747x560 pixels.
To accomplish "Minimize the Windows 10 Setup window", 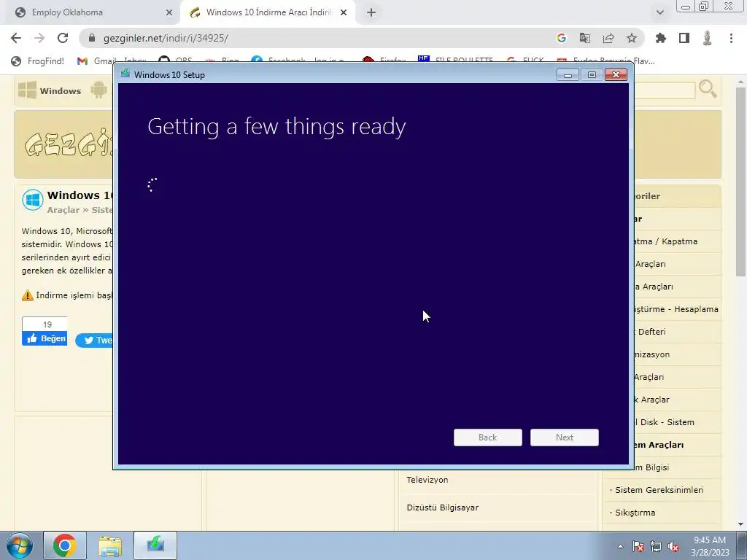I will tap(568, 75).
